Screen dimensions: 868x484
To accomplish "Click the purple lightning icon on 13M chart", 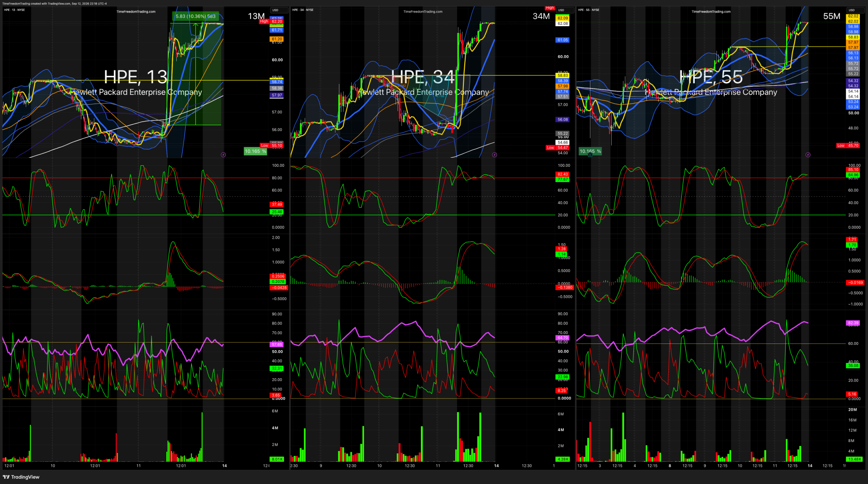I will 223,155.
